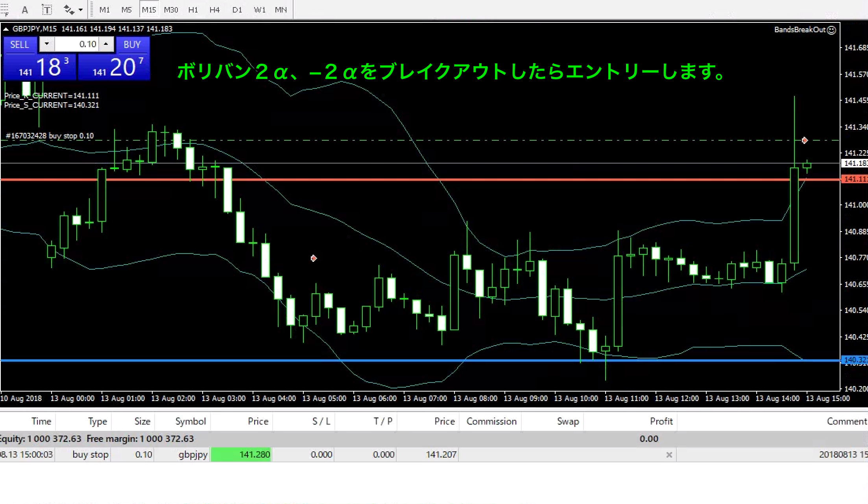Screen dimensions: 868x504
Task: Click the green 141.280 price cell
Action: click(x=241, y=455)
